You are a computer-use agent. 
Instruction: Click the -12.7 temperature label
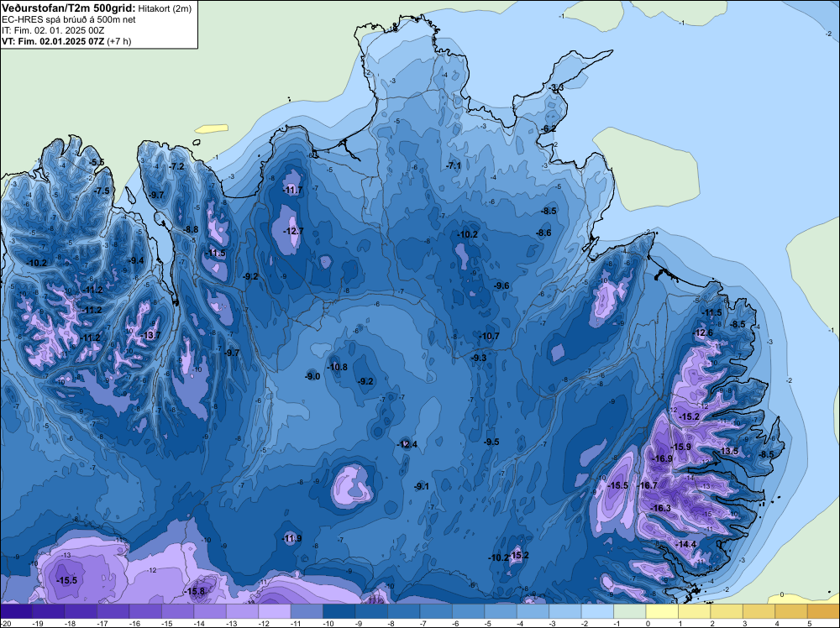coord(293,231)
